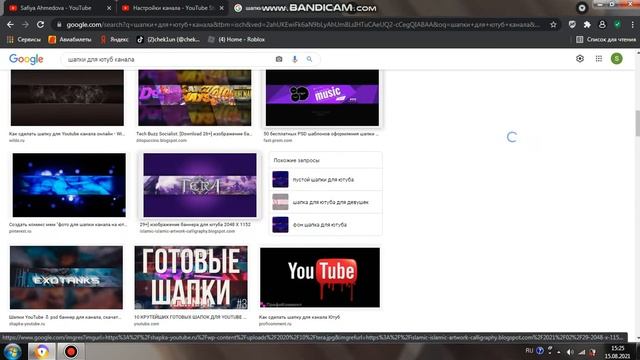Select related query пустой шапки для ютуба
The width and height of the screenshot is (640, 360).
pos(325,180)
